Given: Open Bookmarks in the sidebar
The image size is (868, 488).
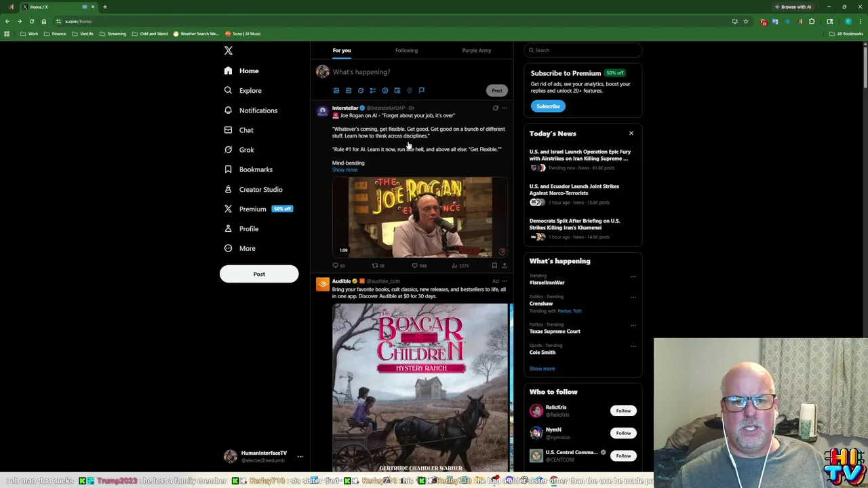Looking at the screenshot, I should point(248,169).
